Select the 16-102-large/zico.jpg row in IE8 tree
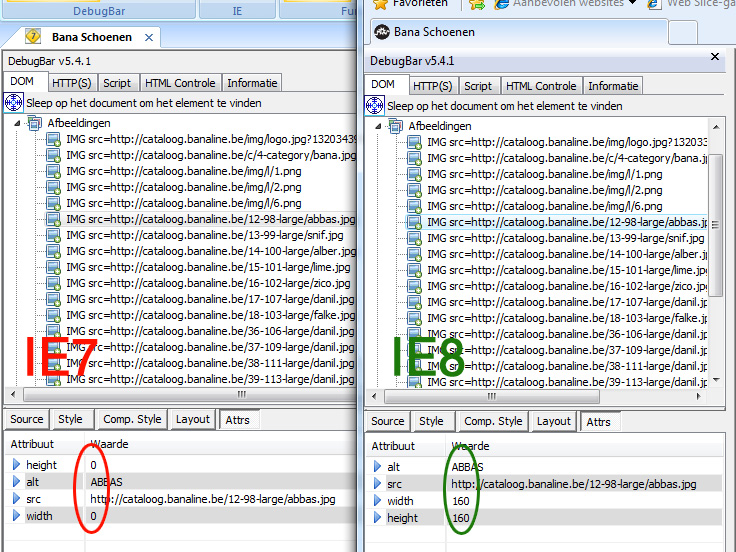This screenshot has width=736, height=552. 567,286
